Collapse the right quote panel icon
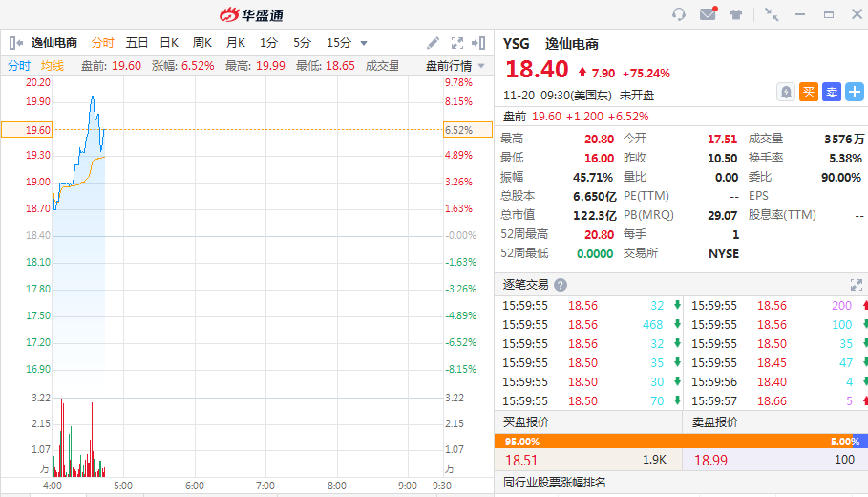 coord(478,43)
